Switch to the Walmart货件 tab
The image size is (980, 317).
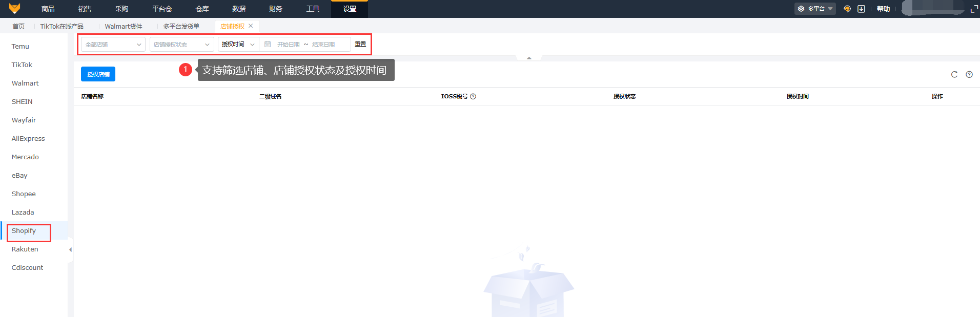coord(124,26)
